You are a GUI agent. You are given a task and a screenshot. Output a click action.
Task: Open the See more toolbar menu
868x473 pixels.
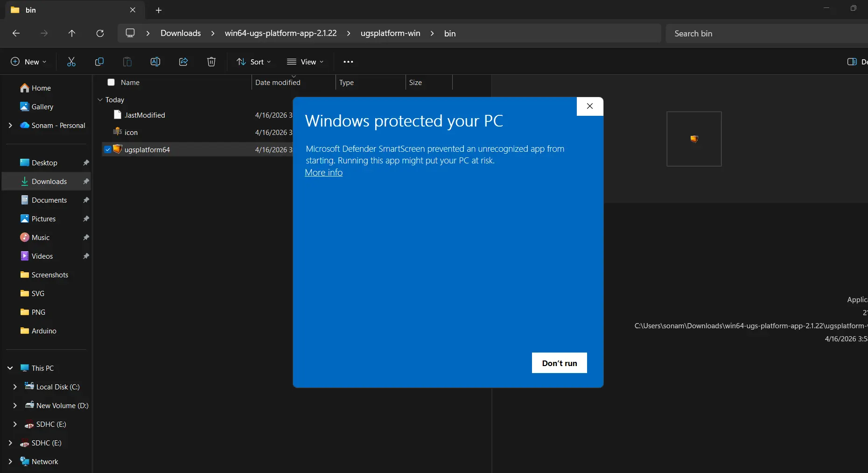point(348,62)
